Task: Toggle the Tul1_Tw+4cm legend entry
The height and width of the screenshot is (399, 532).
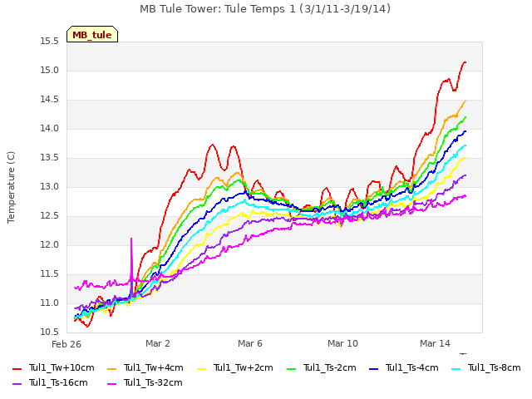Action: (145, 367)
